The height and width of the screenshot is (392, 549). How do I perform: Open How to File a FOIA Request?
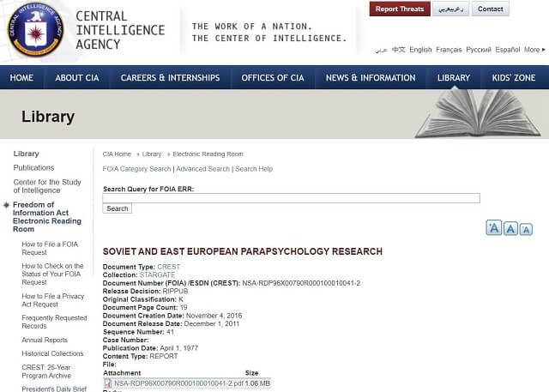click(x=50, y=248)
